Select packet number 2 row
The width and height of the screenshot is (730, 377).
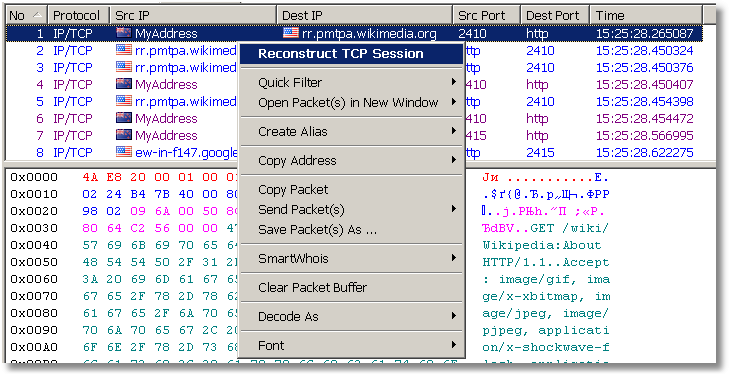coord(354,50)
